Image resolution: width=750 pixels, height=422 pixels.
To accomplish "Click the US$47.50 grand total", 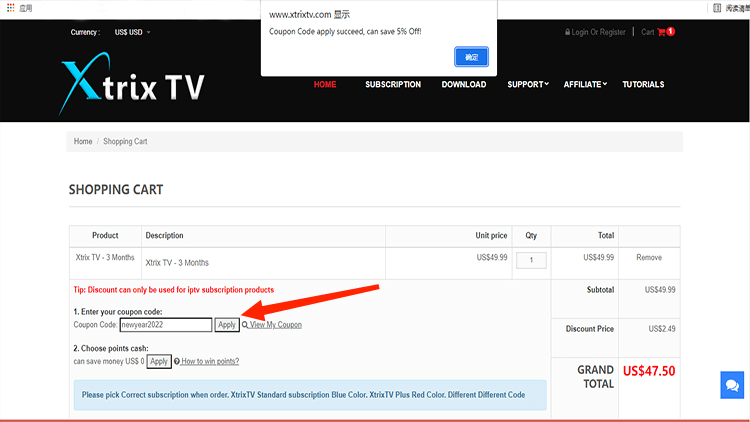I will (x=649, y=371).
